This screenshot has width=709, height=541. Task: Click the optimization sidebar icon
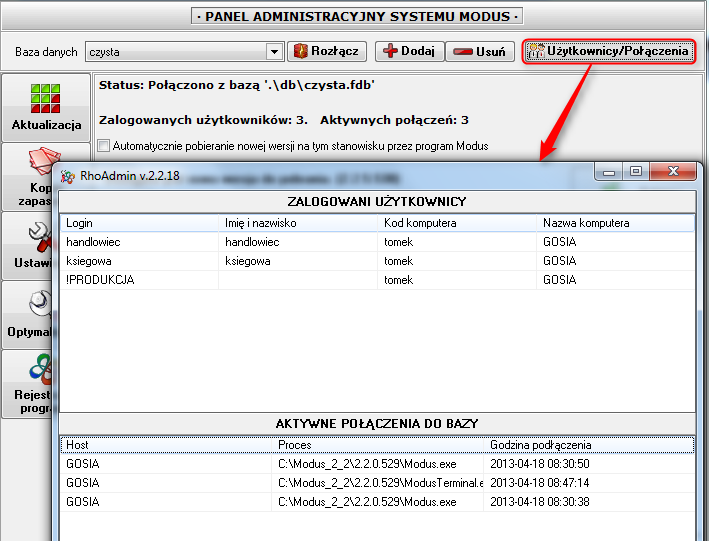(x=30, y=311)
